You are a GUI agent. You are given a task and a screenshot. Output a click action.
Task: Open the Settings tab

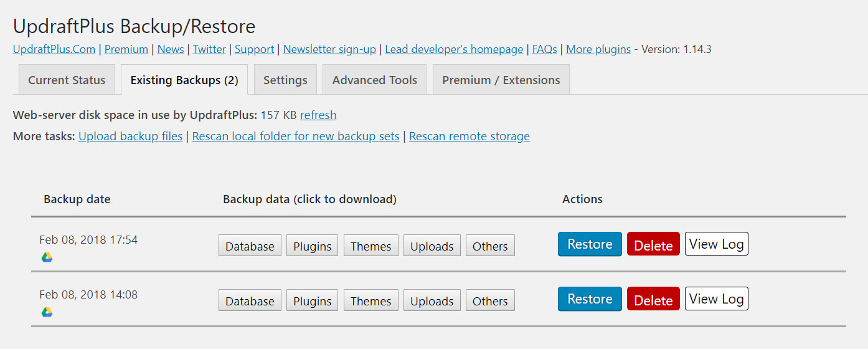[x=285, y=80]
